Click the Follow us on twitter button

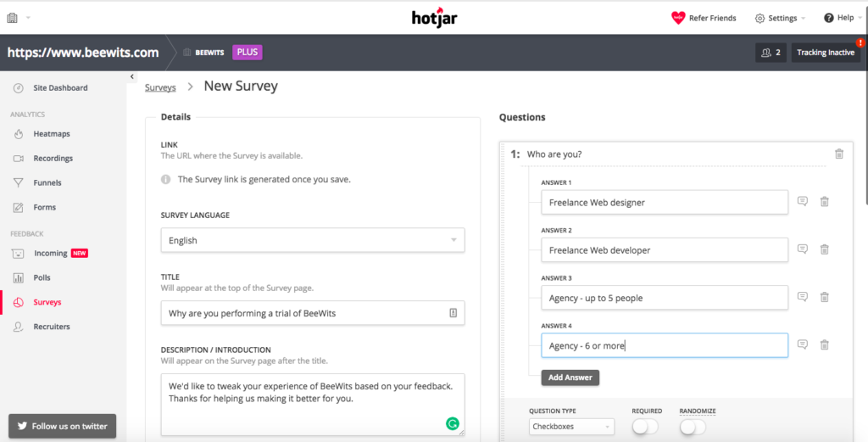62,426
